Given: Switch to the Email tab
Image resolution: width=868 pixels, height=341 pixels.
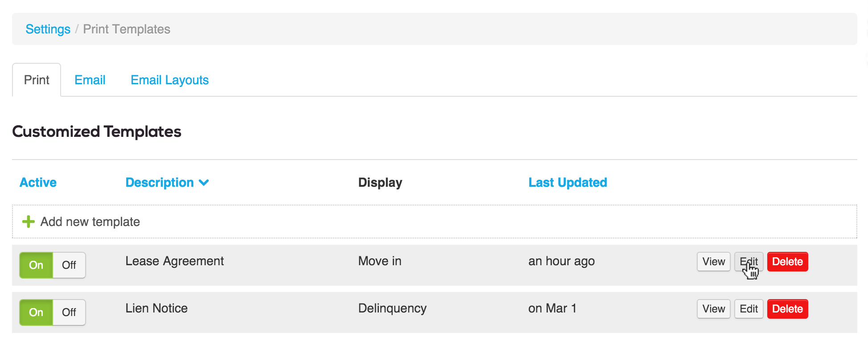Looking at the screenshot, I should tap(90, 80).
